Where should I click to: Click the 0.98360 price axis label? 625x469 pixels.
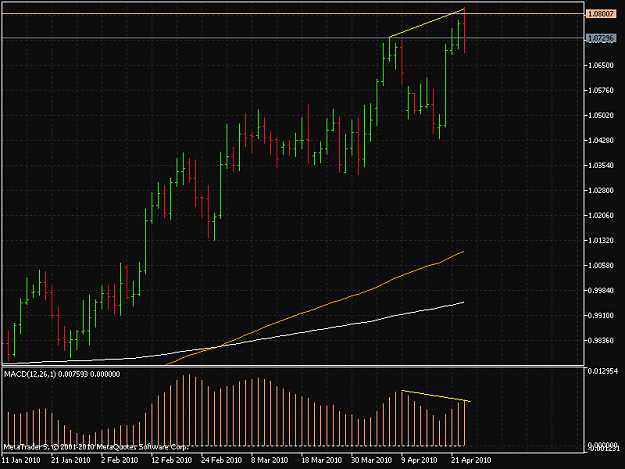[x=601, y=341]
